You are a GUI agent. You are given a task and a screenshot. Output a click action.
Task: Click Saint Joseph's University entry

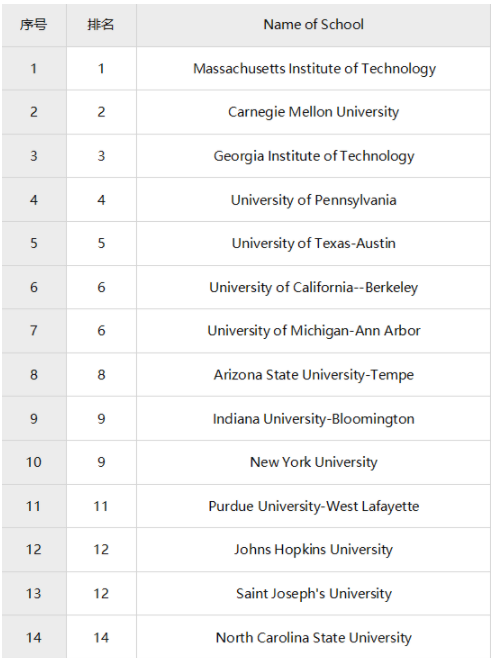click(x=313, y=594)
